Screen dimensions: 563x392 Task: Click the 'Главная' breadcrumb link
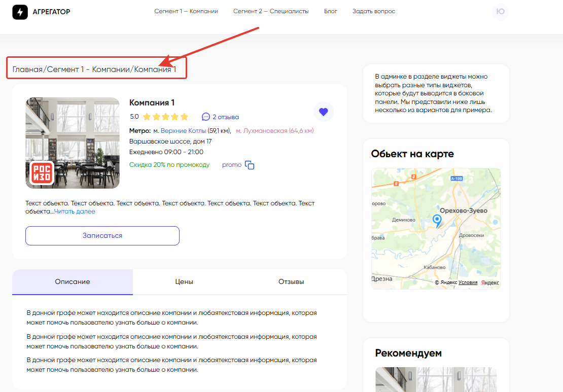coord(27,69)
